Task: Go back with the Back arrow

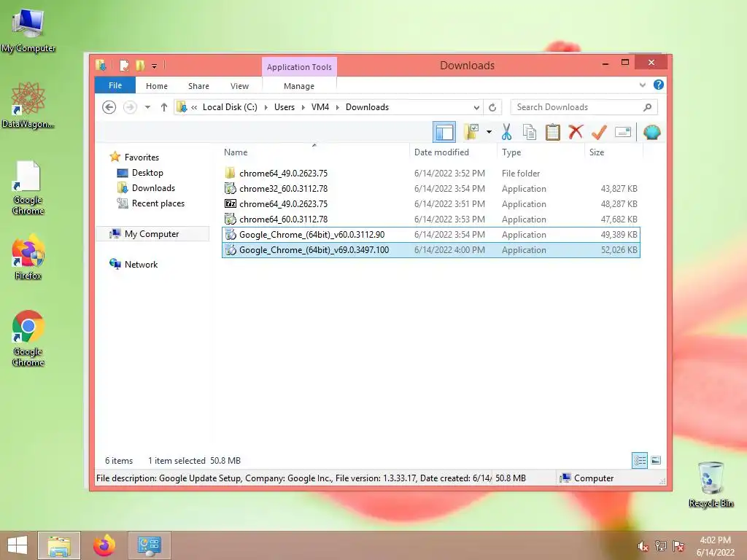Action: [109, 107]
